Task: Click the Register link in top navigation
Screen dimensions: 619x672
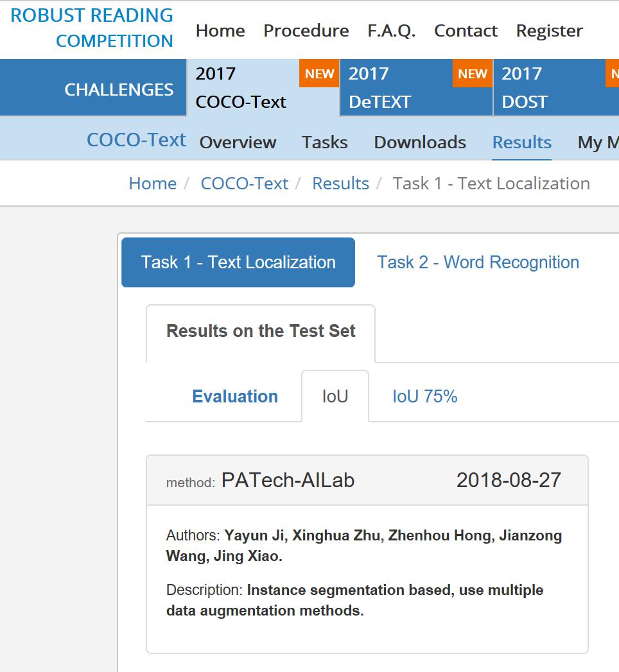Action: coord(549,31)
